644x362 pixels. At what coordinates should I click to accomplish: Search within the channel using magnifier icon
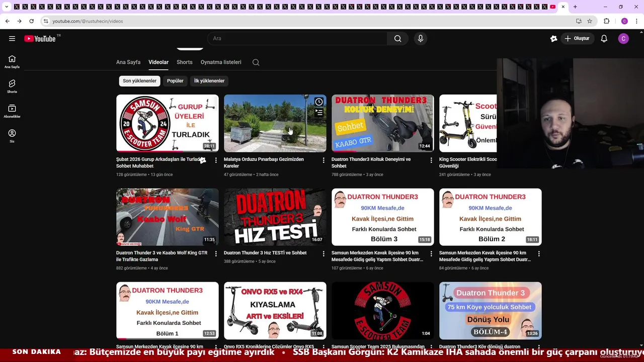(256, 62)
